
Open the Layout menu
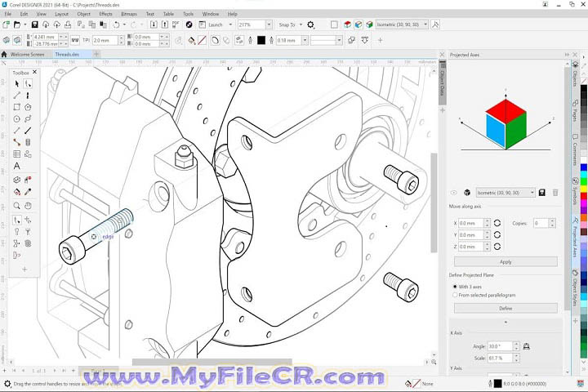[x=61, y=14]
